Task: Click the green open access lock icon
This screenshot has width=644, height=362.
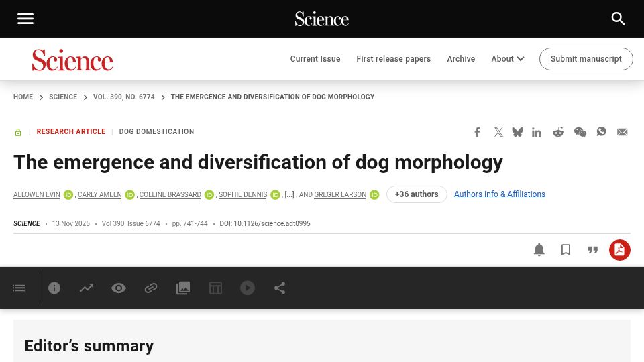Action: pos(18,132)
